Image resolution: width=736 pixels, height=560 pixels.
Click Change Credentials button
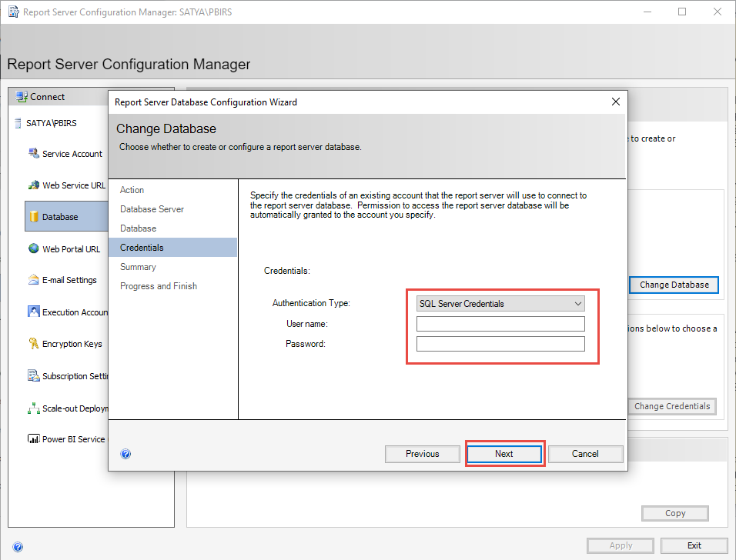tap(672, 406)
